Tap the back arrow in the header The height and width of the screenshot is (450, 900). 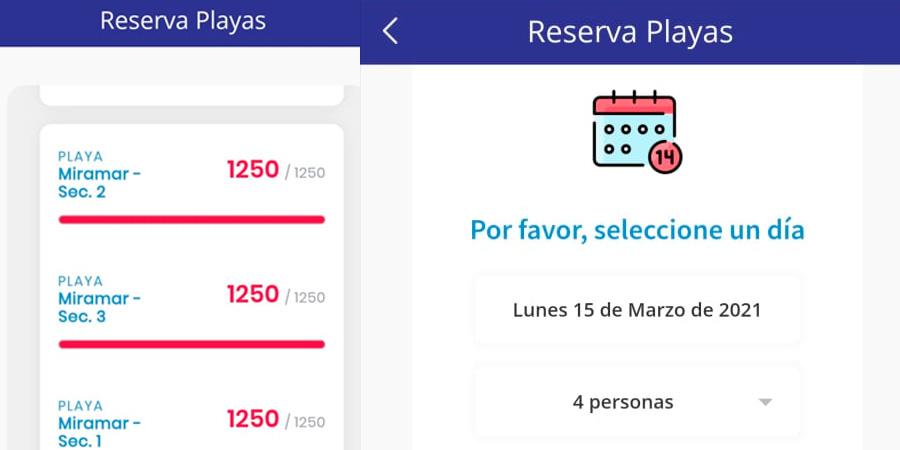tap(390, 31)
